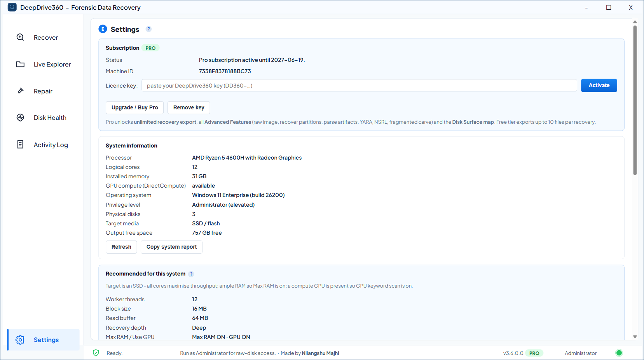Click the Activity Log document icon

[x=21, y=144]
